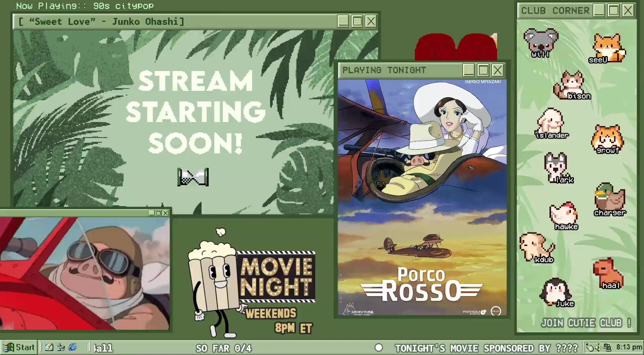Close the Sweet Love music window
Viewport: 644px width, 355px height.
click(371, 21)
